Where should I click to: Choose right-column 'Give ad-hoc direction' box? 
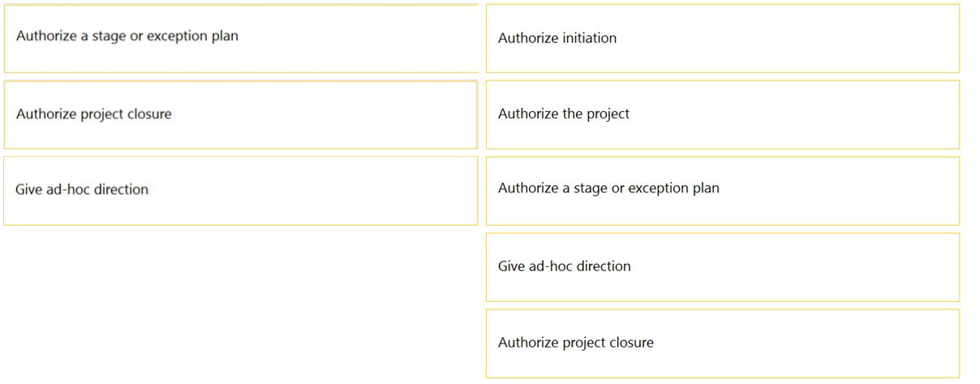[x=723, y=267]
